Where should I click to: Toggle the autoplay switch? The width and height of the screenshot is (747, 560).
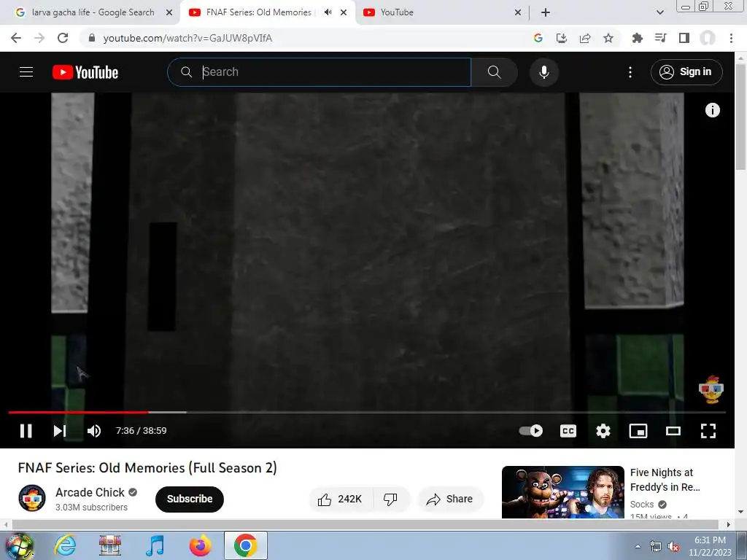[531, 431]
